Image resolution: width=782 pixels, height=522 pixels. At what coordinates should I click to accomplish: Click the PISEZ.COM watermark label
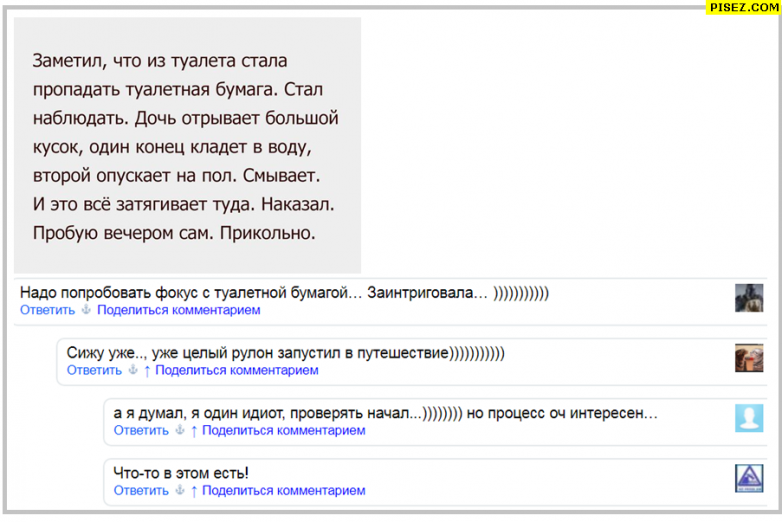coord(743,7)
